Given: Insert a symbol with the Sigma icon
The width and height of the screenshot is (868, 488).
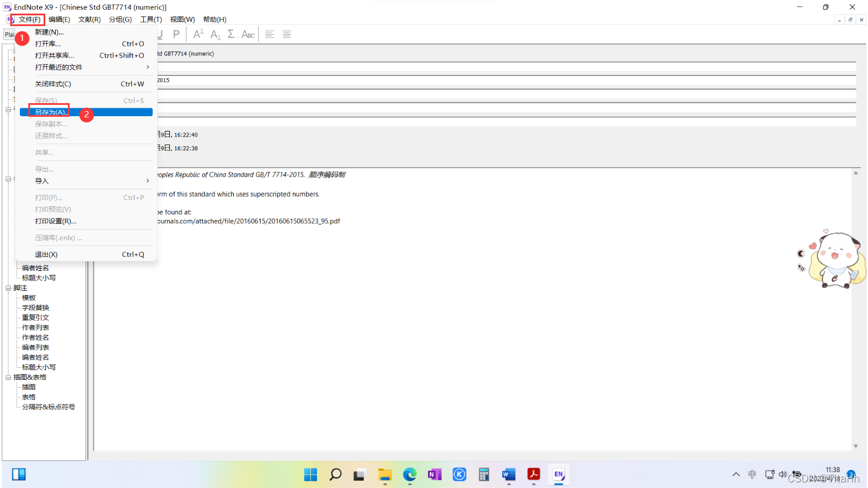Looking at the screenshot, I should tap(231, 34).
